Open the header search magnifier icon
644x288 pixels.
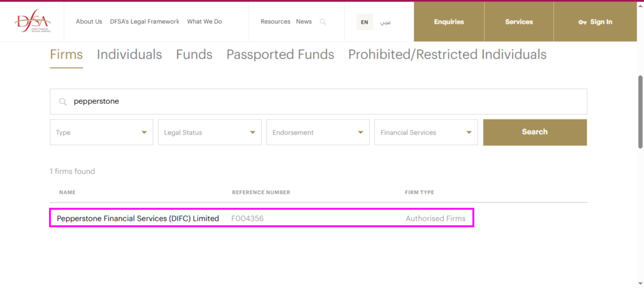pyautogui.click(x=323, y=22)
